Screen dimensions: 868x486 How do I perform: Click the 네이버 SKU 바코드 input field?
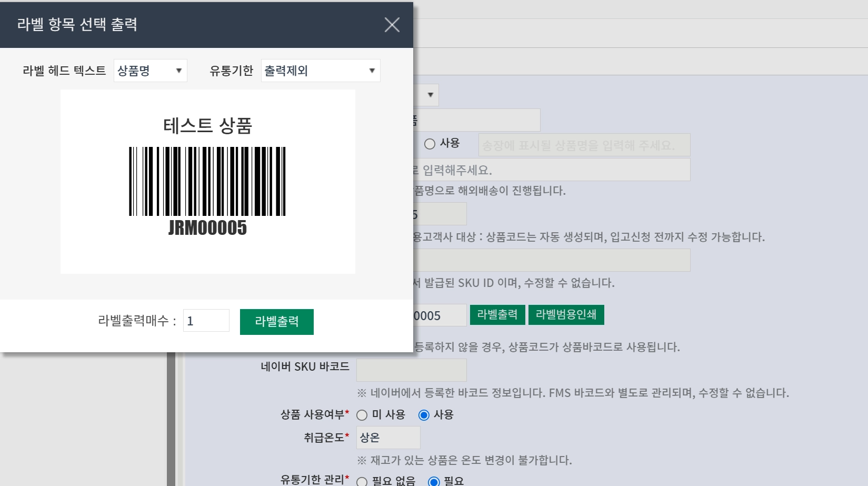[412, 370]
